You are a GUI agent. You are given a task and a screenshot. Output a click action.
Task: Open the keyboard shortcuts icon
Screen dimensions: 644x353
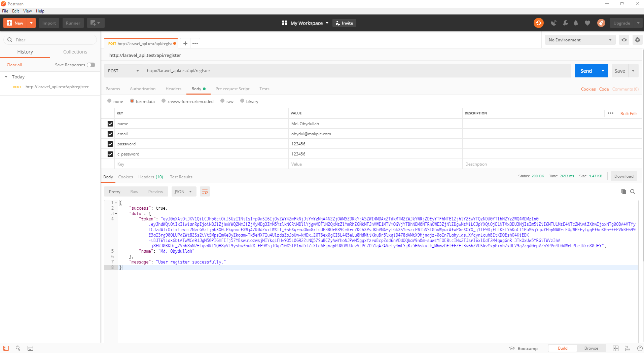coord(628,348)
